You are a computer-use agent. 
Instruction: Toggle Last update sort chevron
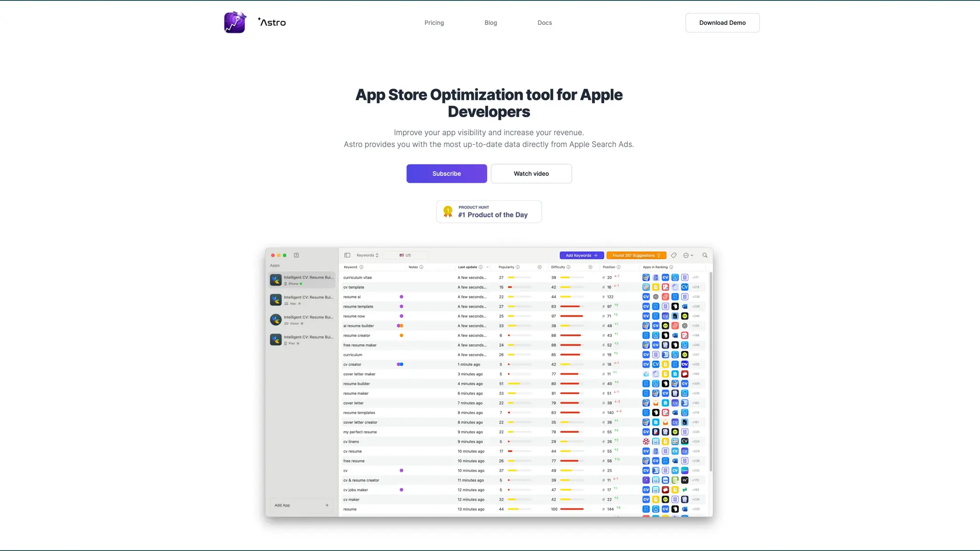pos(488,267)
